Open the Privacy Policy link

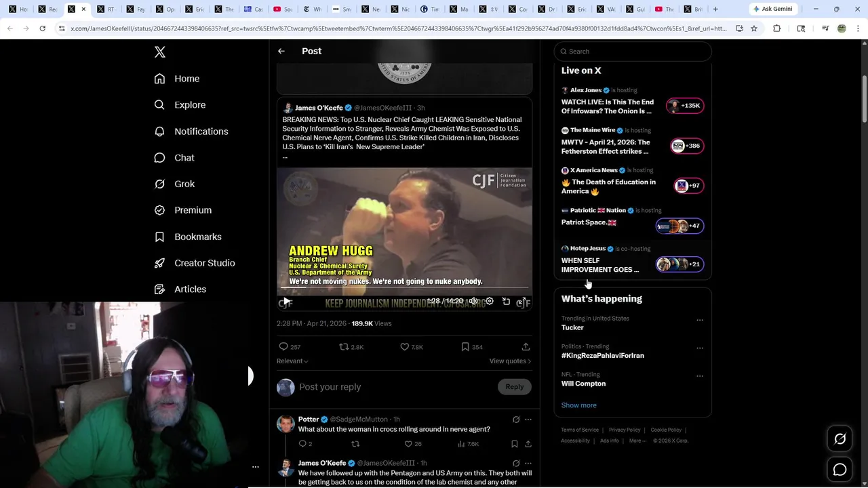pos(625,430)
